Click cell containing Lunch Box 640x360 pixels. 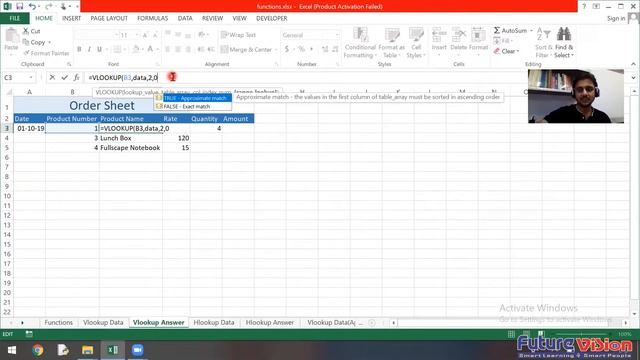click(131, 138)
